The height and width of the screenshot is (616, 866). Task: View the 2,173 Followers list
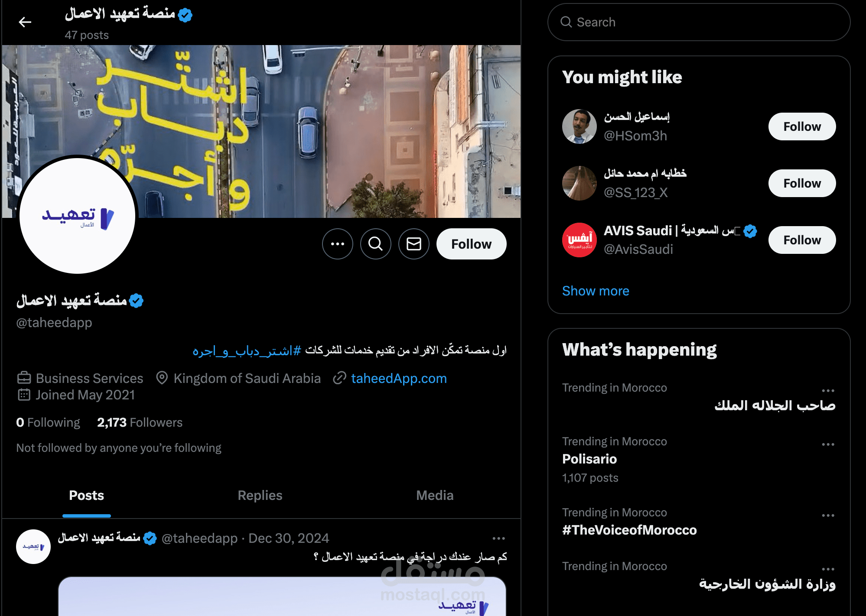click(x=140, y=422)
